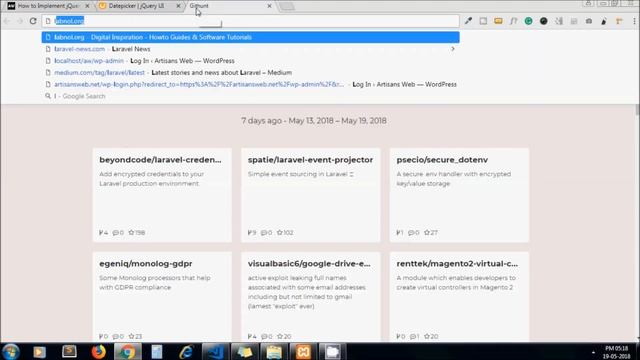Open the Chrome three-dot menu
640x360 pixels.
[634, 21]
